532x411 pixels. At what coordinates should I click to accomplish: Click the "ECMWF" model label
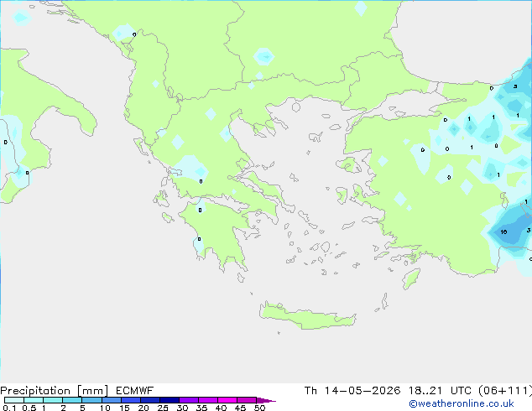(134, 391)
